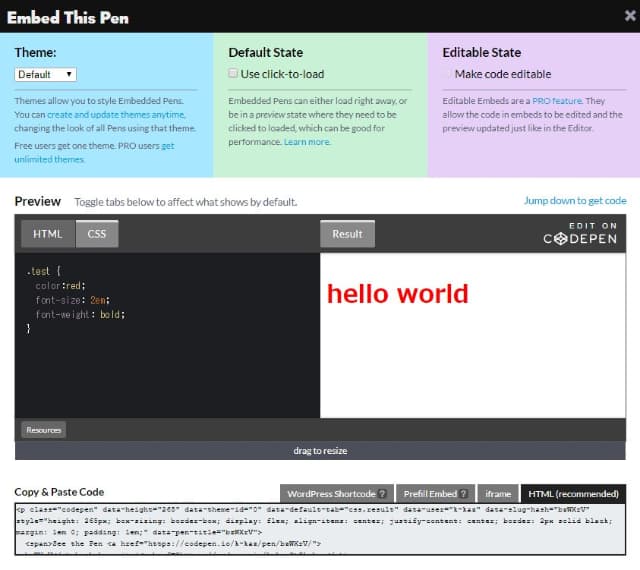The image size is (640, 570).
Task: Click the 'font-size: 2em;' CSS line
Action: (x=73, y=300)
